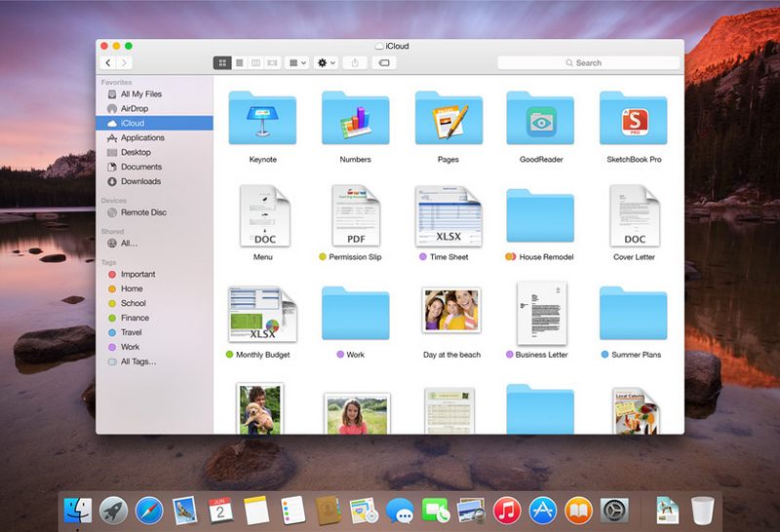This screenshot has width=780, height=532.
Task: Open Applications in the sidebar
Action: pyautogui.click(x=154, y=137)
